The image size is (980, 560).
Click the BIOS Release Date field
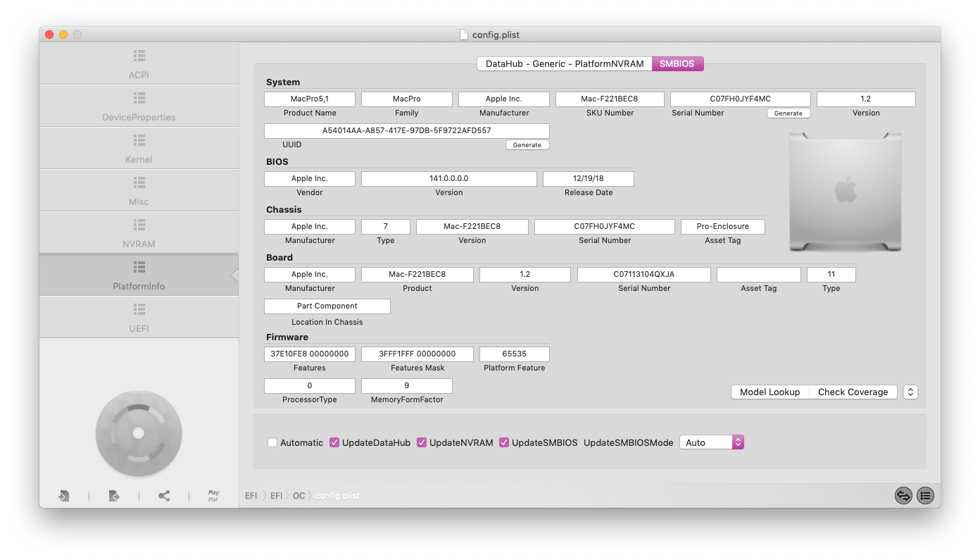click(x=589, y=179)
